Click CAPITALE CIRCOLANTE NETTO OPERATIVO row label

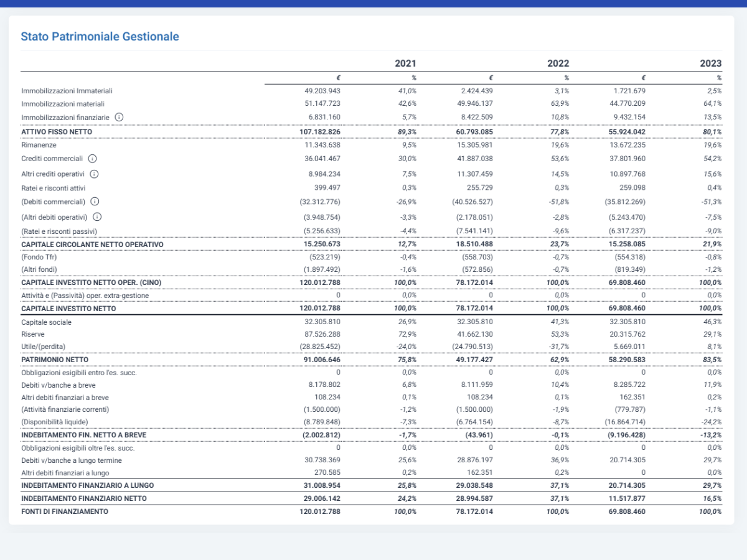[92, 245]
